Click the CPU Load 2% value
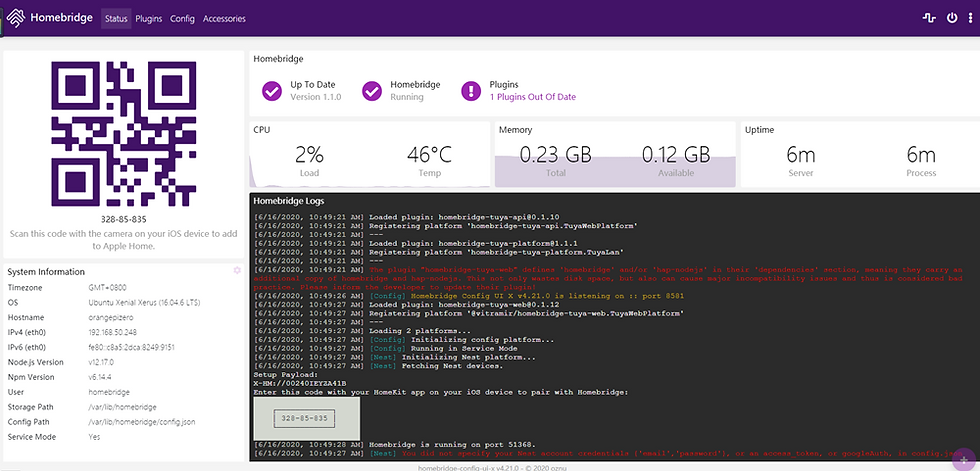The image size is (980, 471). (x=309, y=154)
